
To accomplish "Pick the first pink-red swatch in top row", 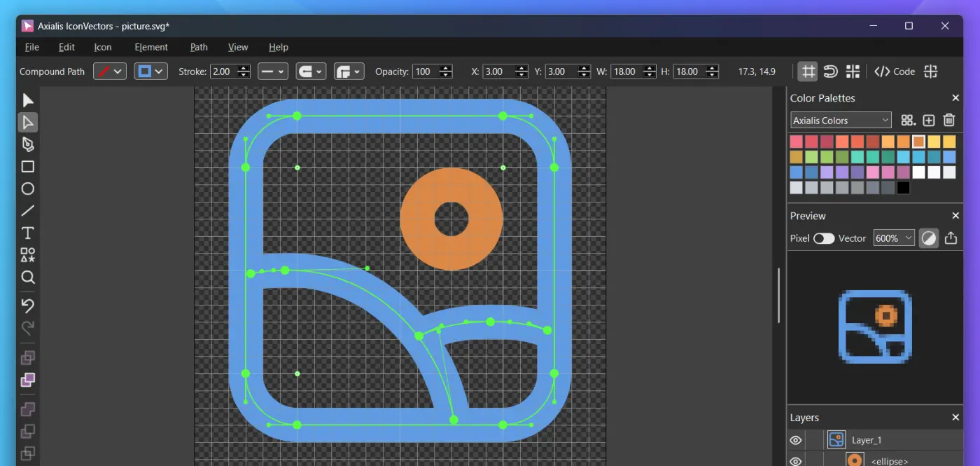I will pos(796,142).
